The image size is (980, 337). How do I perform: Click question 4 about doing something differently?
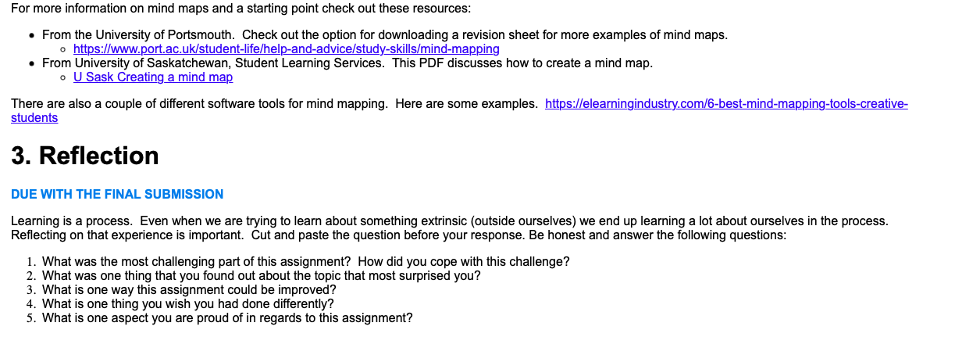(x=187, y=303)
